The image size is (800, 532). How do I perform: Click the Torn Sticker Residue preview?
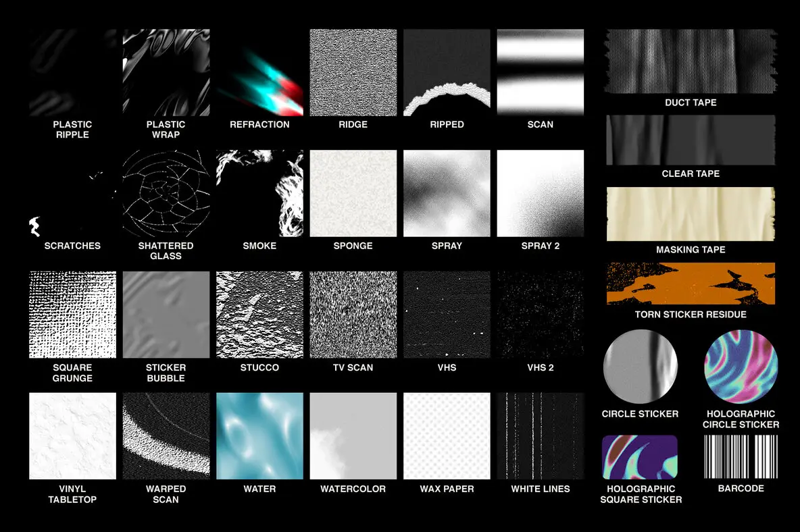[x=690, y=284]
